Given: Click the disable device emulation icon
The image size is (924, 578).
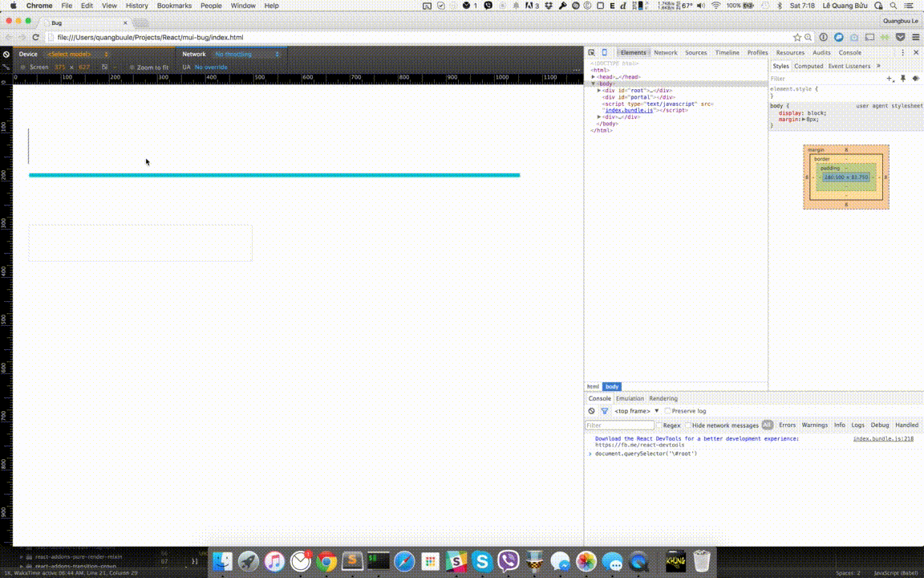Looking at the screenshot, I should pos(6,55).
